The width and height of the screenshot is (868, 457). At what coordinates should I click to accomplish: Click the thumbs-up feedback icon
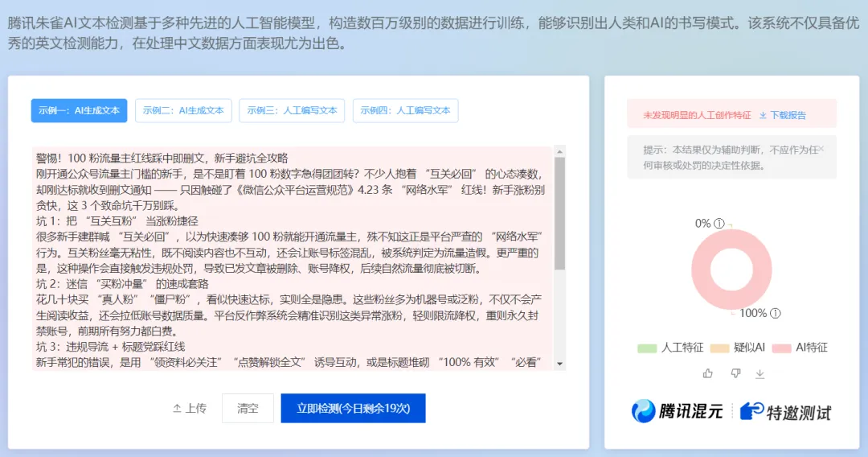[707, 374]
